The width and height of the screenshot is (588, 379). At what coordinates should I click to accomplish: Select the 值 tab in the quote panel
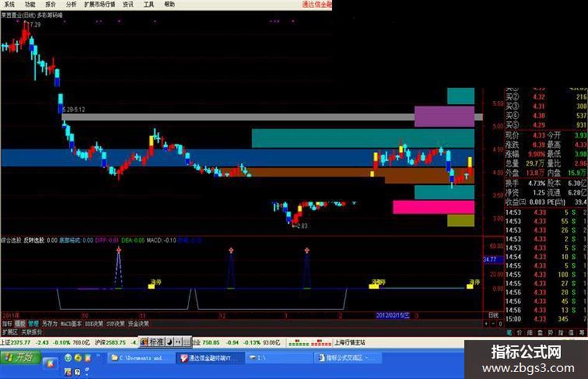(x=571, y=332)
